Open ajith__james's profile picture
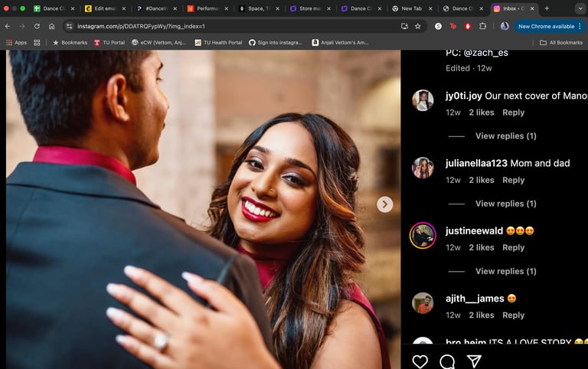Viewport: 588px width, 369px height. (x=423, y=303)
